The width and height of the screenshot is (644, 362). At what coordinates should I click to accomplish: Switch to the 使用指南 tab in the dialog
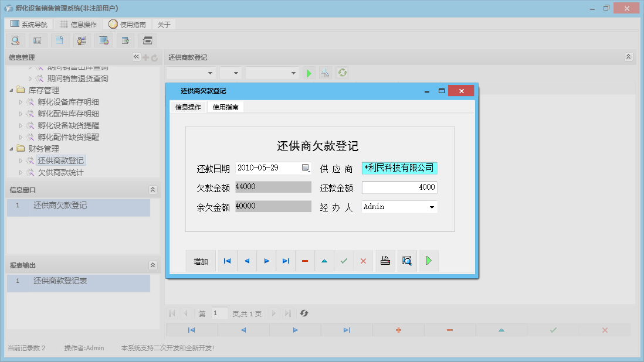[225, 107]
